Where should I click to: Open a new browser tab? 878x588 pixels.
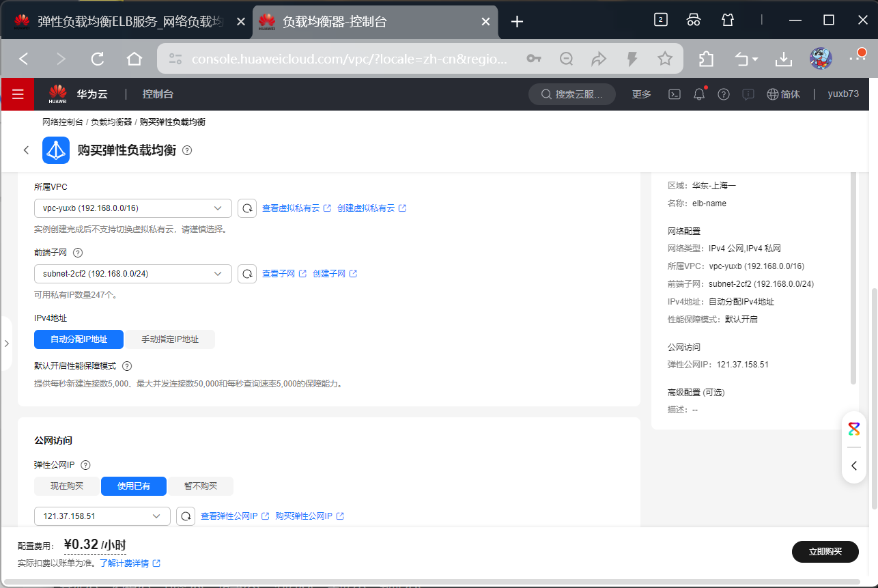(517, 22)
